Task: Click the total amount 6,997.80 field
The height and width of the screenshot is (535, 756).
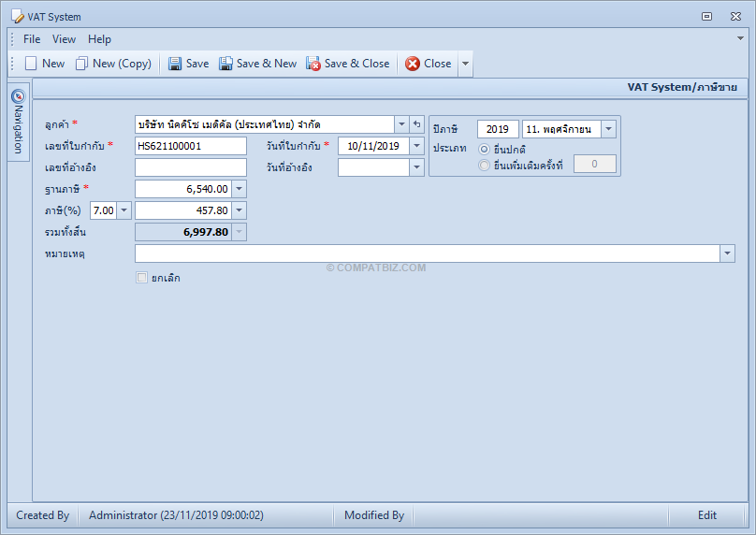Action: coord(183,232)
